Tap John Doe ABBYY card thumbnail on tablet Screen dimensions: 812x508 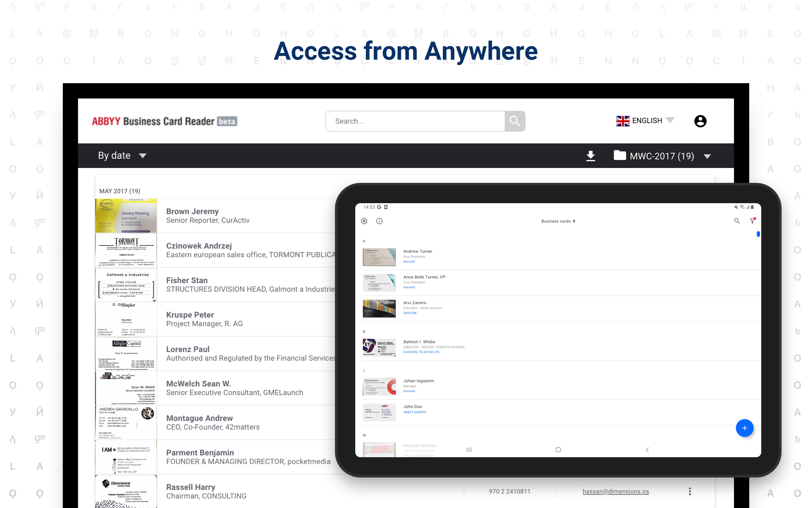(x=379, y=412)
